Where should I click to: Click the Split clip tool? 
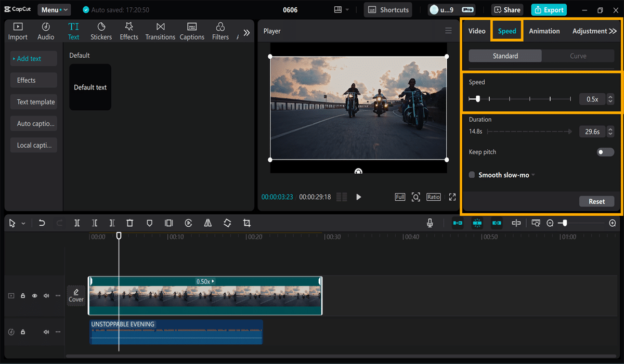pos(77,223)
